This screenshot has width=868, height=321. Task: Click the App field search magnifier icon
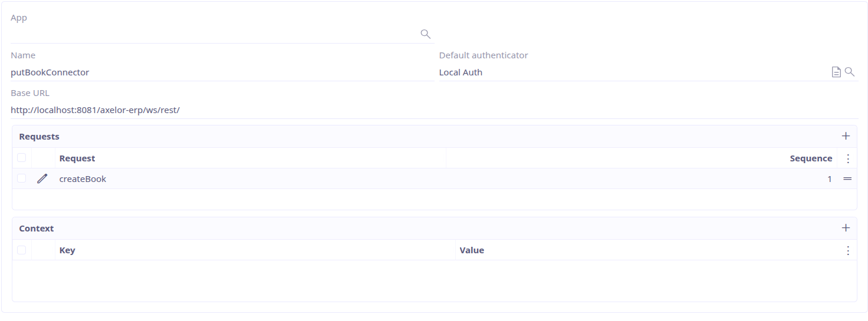click(x=425, y=34)
